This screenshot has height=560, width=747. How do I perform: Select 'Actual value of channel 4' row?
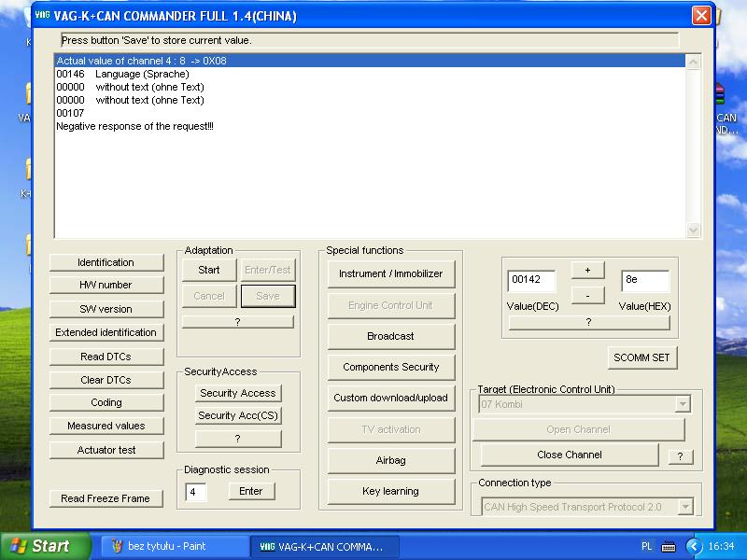click(x=370, y=61)
